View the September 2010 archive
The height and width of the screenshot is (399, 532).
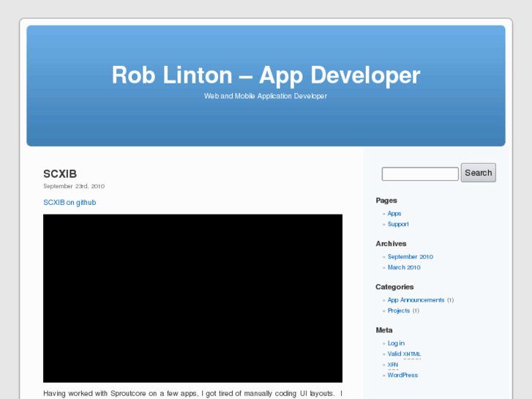(410, 257)
